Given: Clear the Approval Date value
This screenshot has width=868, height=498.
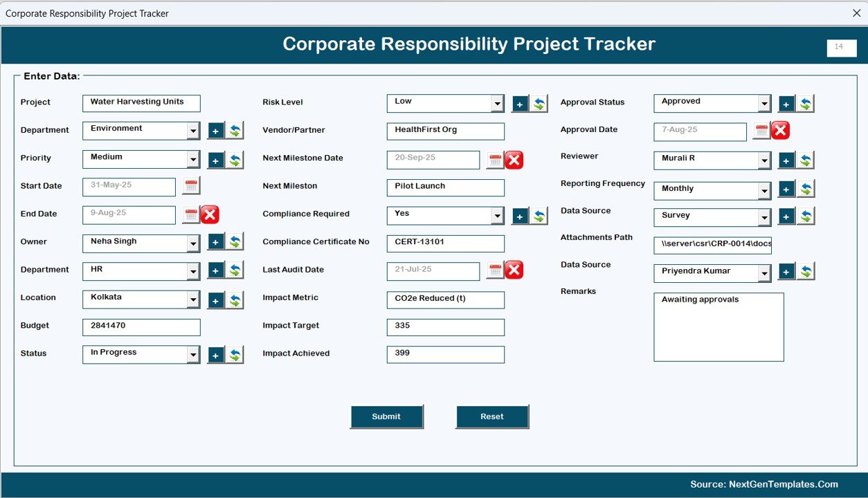Looking at the screenshot, I should pyautogui.click(x=780, y=131).
